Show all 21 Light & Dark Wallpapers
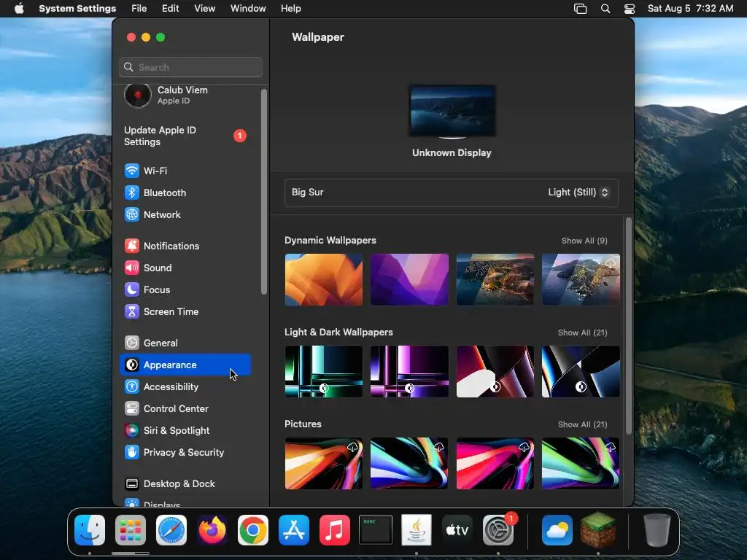 [582, 332]
